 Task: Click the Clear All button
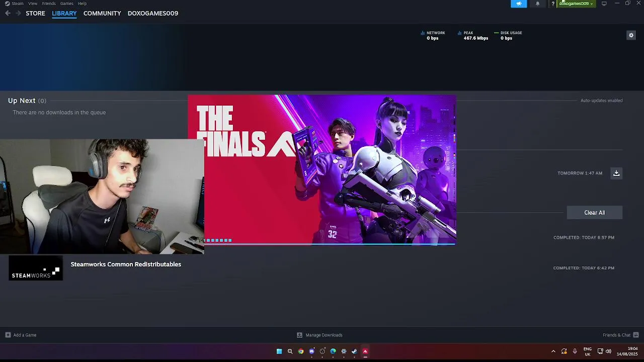pos(595,213)
